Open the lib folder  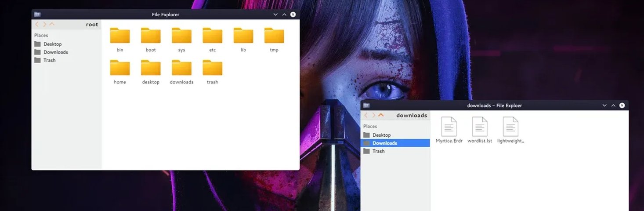pyautogui.click(x=243, y=36)
